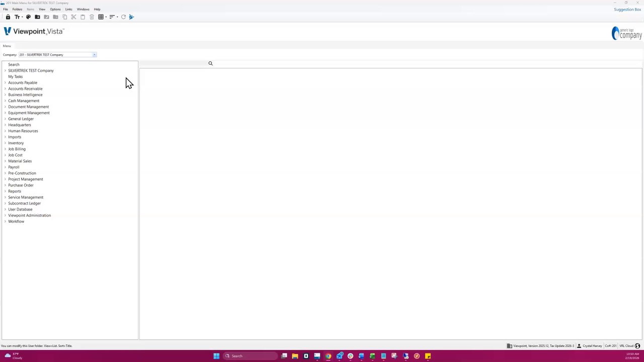Click the grayed plain folder icon
The image size is (644, 362).
pyautogui.click(x=55, y=17)
